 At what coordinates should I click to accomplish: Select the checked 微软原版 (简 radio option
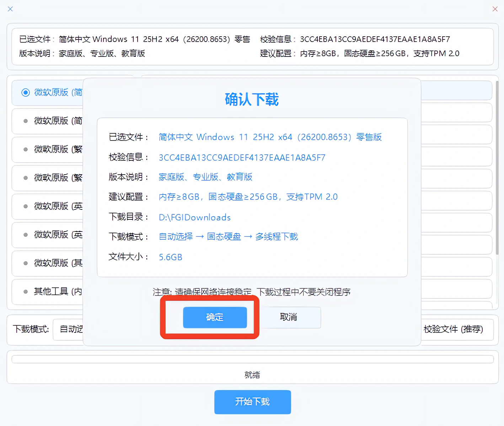click(48, 92)
